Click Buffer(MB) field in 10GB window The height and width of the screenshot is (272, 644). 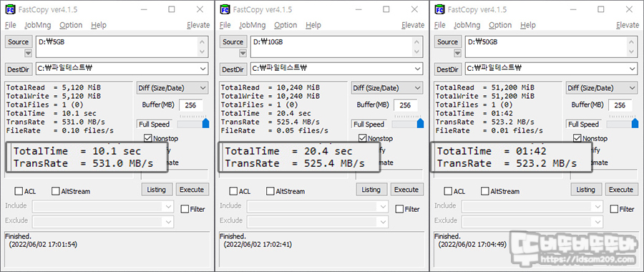tap(406, 105)
